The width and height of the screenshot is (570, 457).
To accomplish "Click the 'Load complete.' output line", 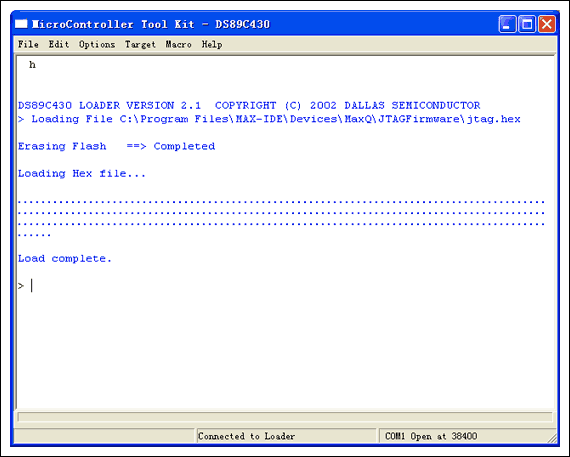I will coord(65,259).
